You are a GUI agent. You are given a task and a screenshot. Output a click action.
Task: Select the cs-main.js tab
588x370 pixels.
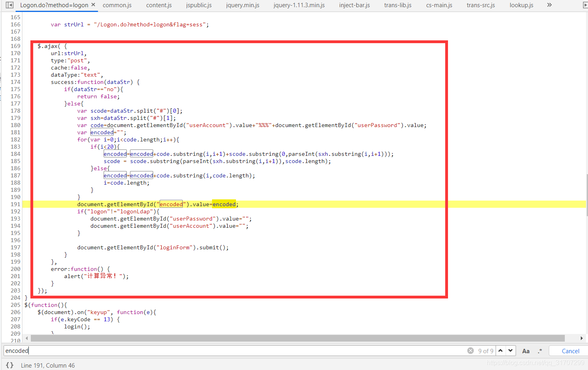click(x=439, y=5)
